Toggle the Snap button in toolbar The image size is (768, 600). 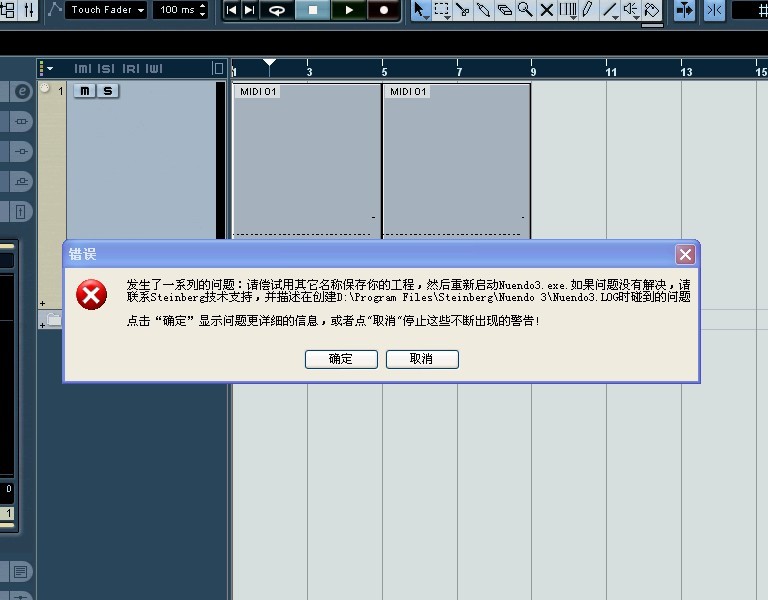point(714,10)
